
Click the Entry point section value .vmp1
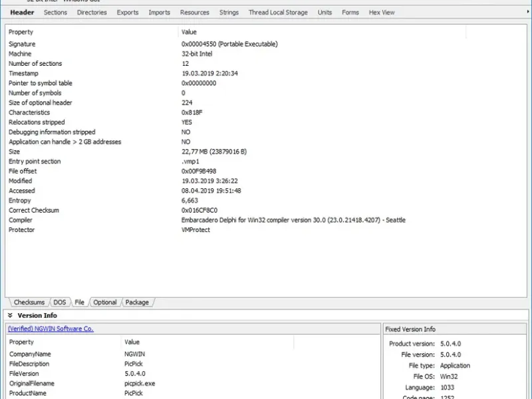point(190,162)
